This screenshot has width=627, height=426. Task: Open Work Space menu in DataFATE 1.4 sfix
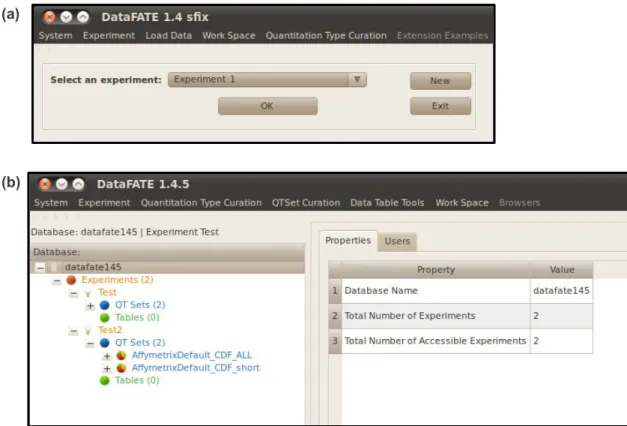pos(229,36)
